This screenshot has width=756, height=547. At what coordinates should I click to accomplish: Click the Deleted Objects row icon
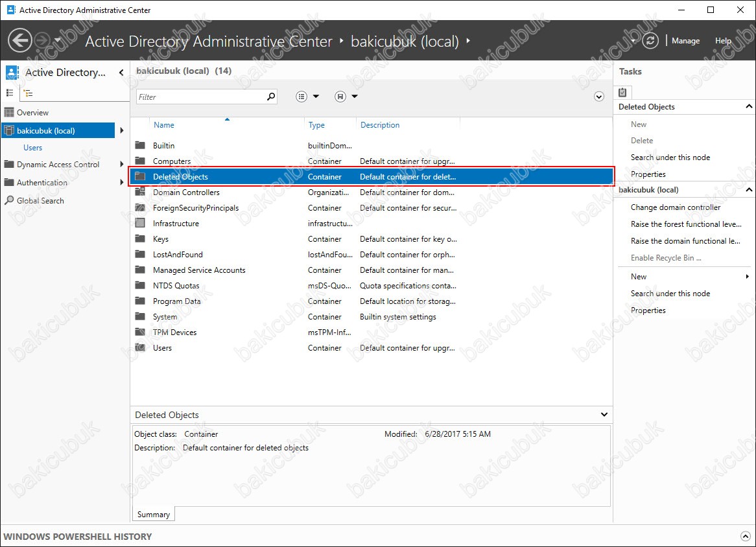(x=140, y=176)
